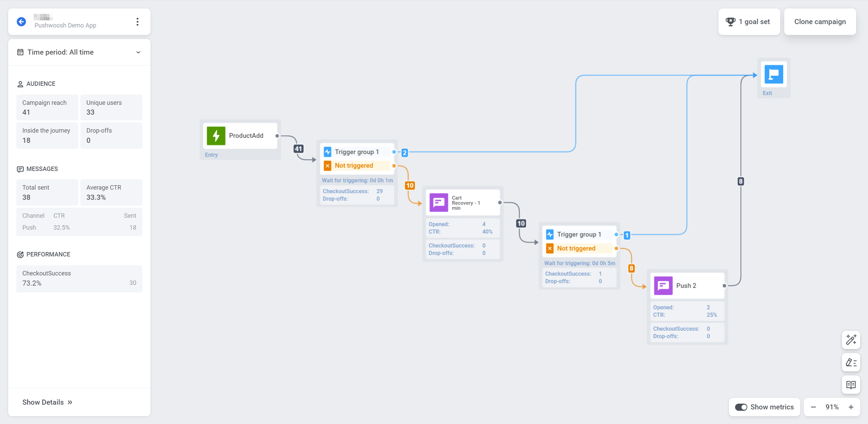Click the Clone campaign button

[x=820, y=22]
